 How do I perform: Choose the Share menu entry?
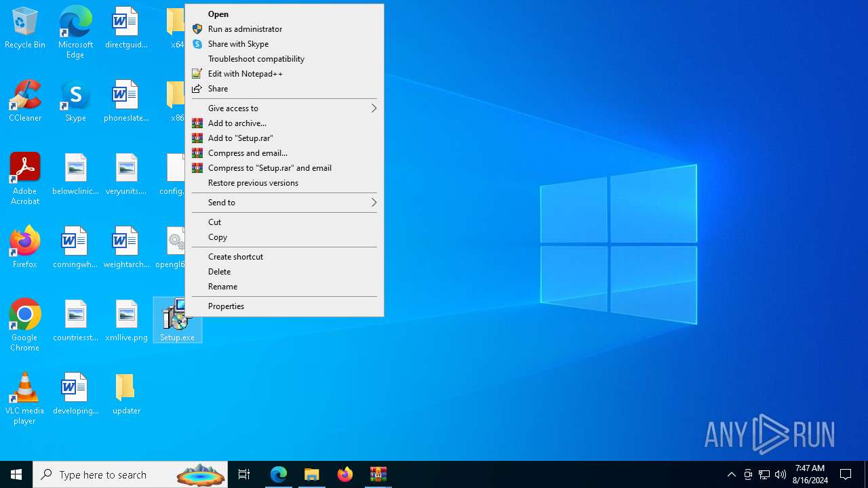coord(285,89)
